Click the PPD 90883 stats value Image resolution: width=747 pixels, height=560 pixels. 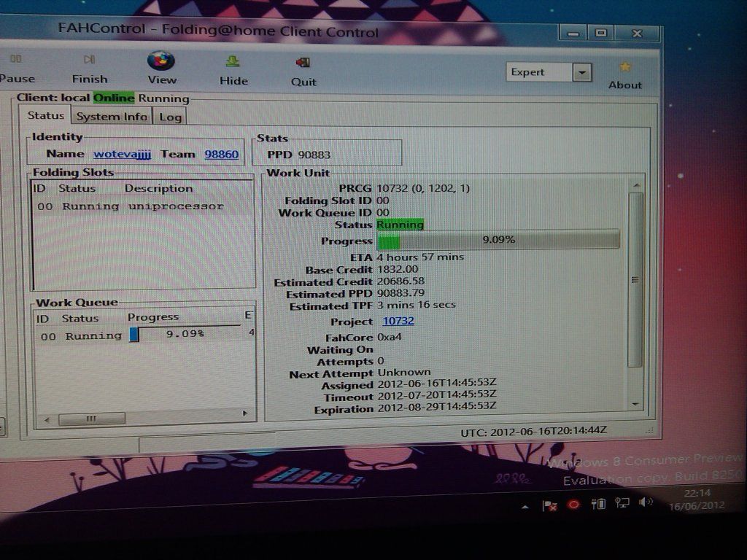[314, 155]
